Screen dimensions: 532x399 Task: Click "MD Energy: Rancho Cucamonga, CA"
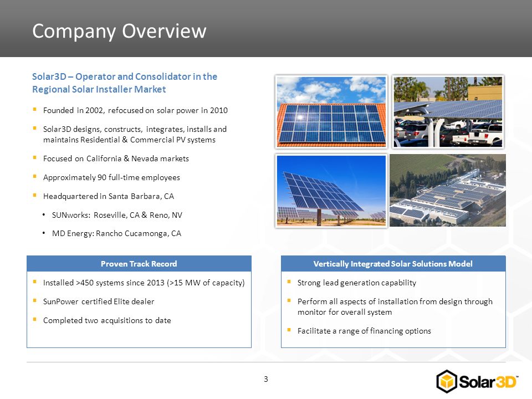click(117, 233)
